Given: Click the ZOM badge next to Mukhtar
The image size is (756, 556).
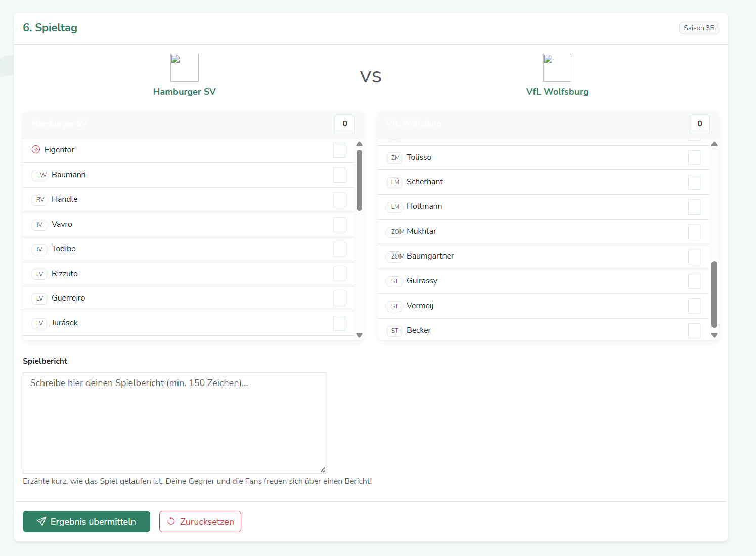Looking at the screenshot, I should pos(396,232).
